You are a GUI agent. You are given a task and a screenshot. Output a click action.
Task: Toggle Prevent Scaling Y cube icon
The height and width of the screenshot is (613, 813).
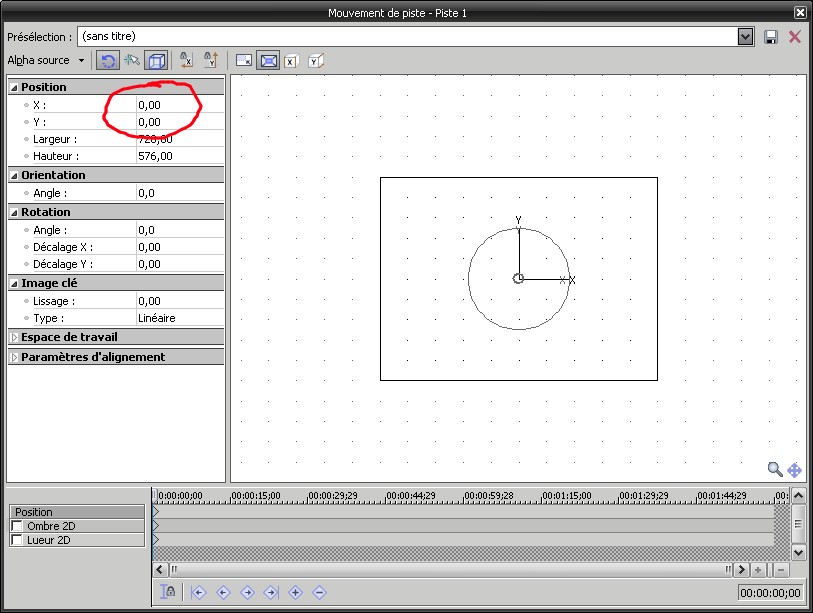pos(316,61)
